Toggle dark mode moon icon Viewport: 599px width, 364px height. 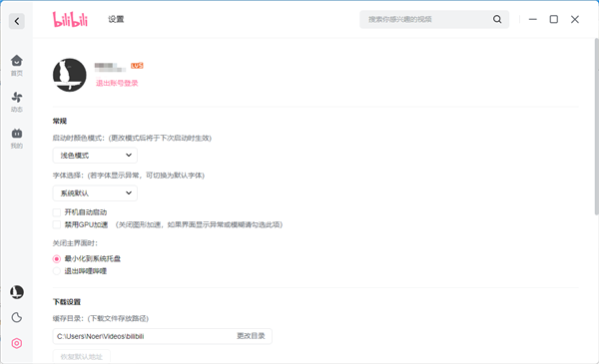point(17,317)
